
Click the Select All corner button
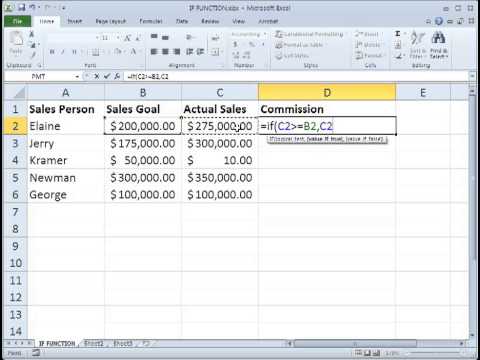15,93
